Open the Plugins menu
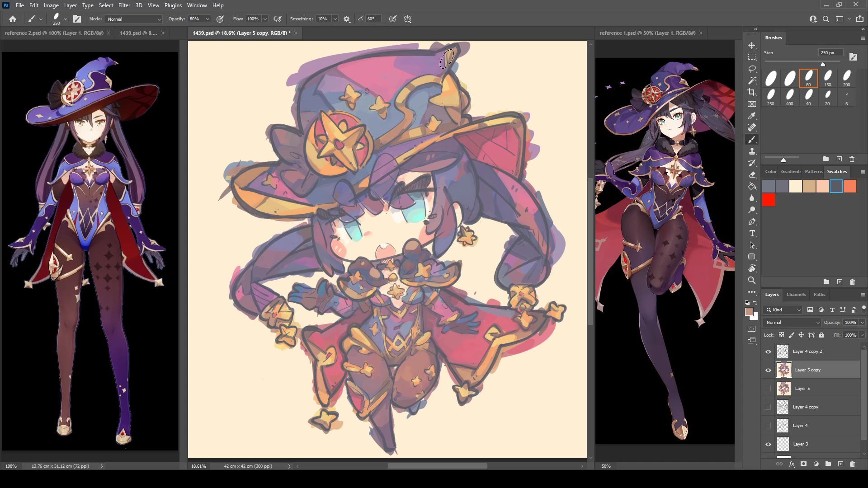Screen dimensions: 868x488 [173, 5]
